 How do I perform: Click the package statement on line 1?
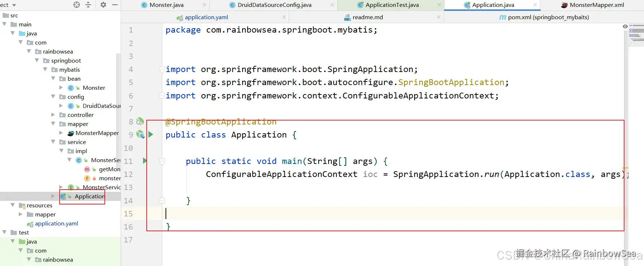271,30
